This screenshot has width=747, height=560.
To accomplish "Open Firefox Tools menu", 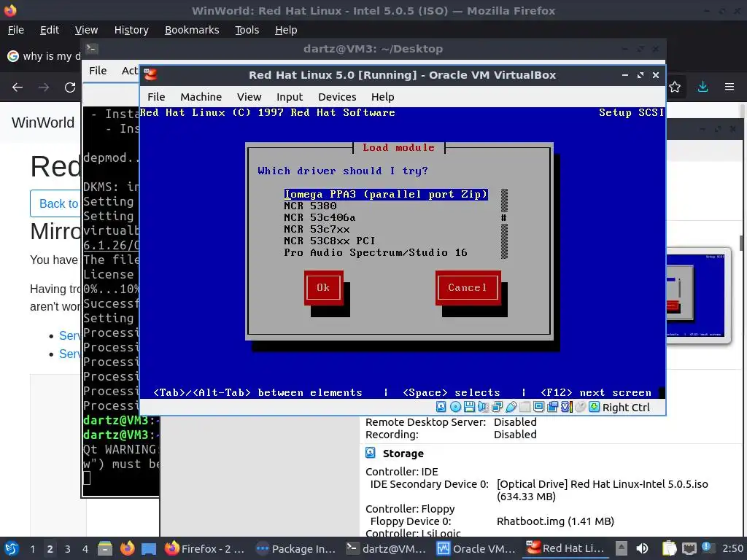I will click(x=247, y=30).
